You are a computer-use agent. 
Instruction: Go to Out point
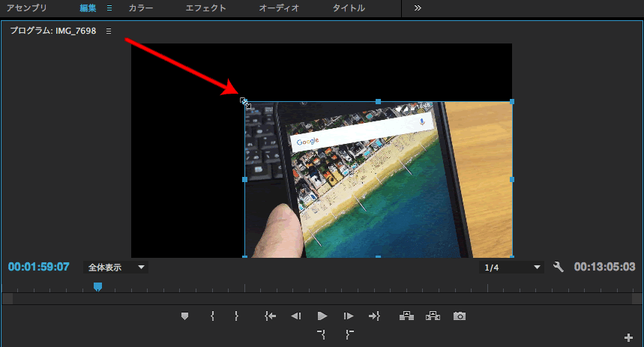pyautogui.click(x=375, y=316)
